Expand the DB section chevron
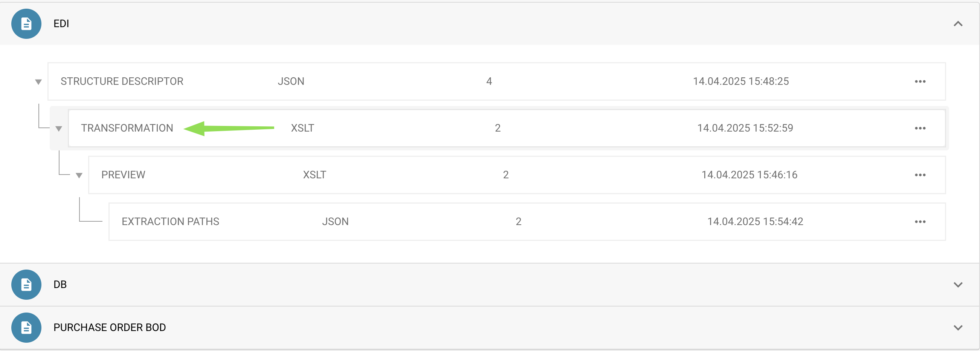980x351 pixels. coord(958,285)
